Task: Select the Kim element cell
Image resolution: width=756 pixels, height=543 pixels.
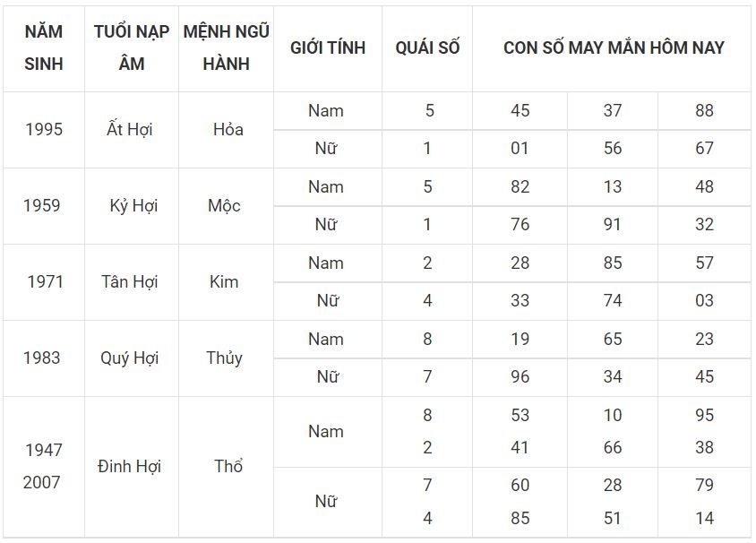Action: [x=224, y=281]
